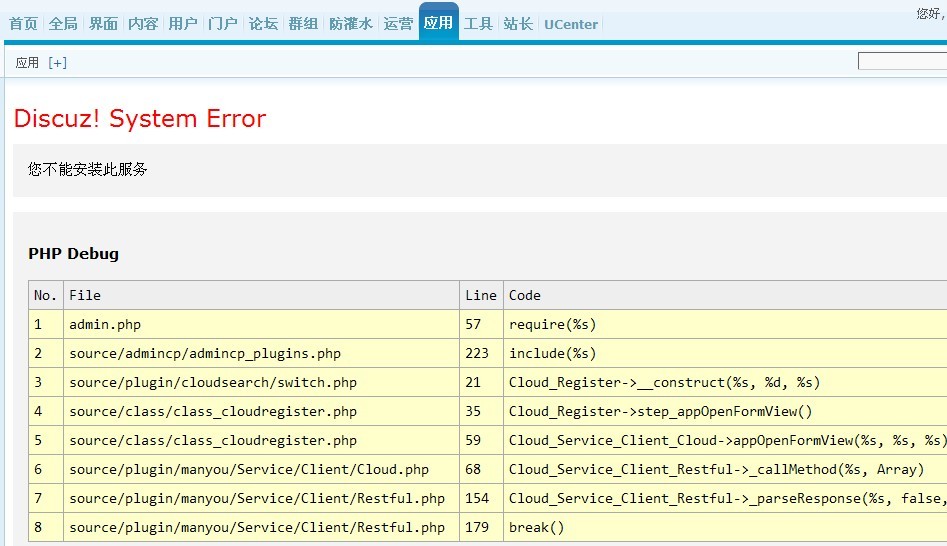Select Cloud_Register->step_appOpenFormView() code cell
This screenshot has height=546, width=947.
click(x=725, y=411)
